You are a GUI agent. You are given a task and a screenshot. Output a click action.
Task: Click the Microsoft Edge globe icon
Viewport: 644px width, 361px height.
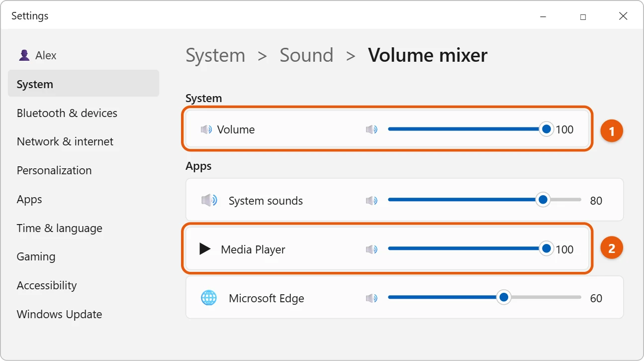click(209, 298)
